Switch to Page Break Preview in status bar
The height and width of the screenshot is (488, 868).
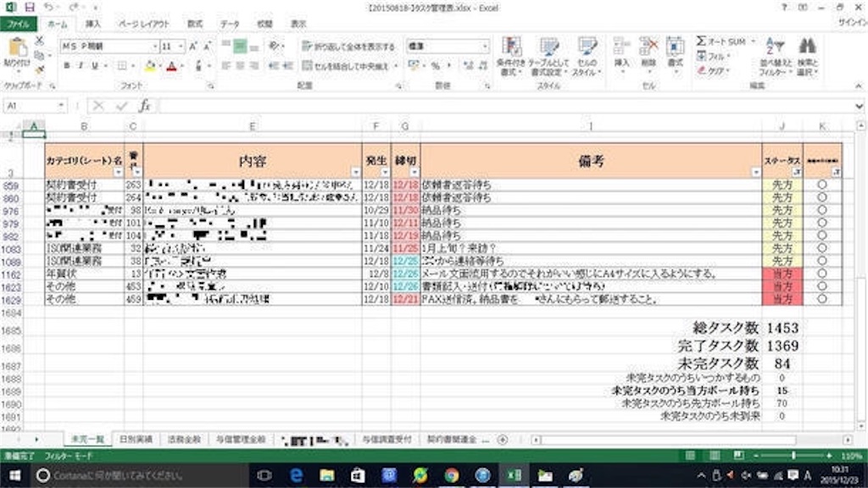(x=739, y=455)
